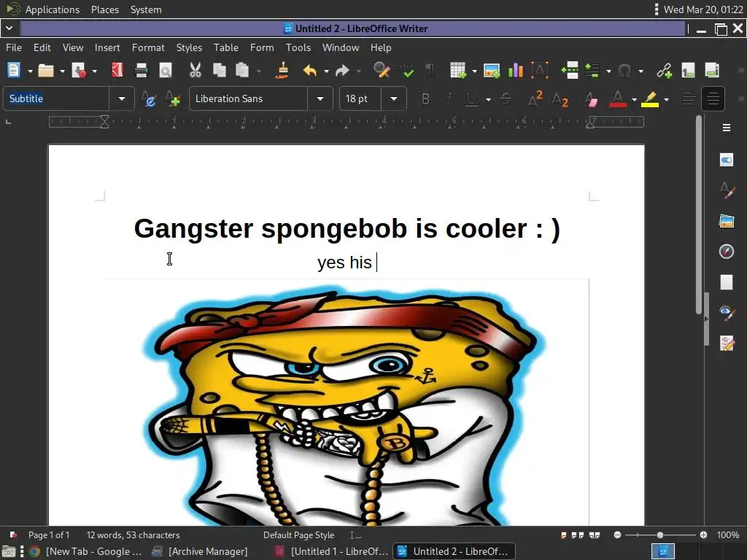Click zoom out minus button

click(x=617, y=535)
